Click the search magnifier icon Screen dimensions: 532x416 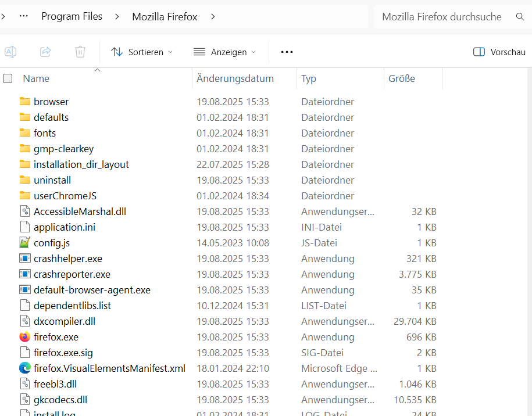pyautogui.click(x=520, y=17)
